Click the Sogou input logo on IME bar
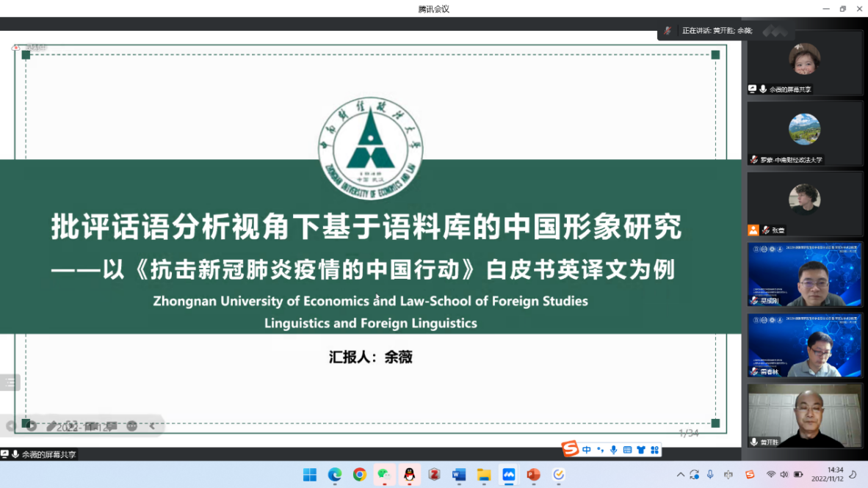 point(570,448)
